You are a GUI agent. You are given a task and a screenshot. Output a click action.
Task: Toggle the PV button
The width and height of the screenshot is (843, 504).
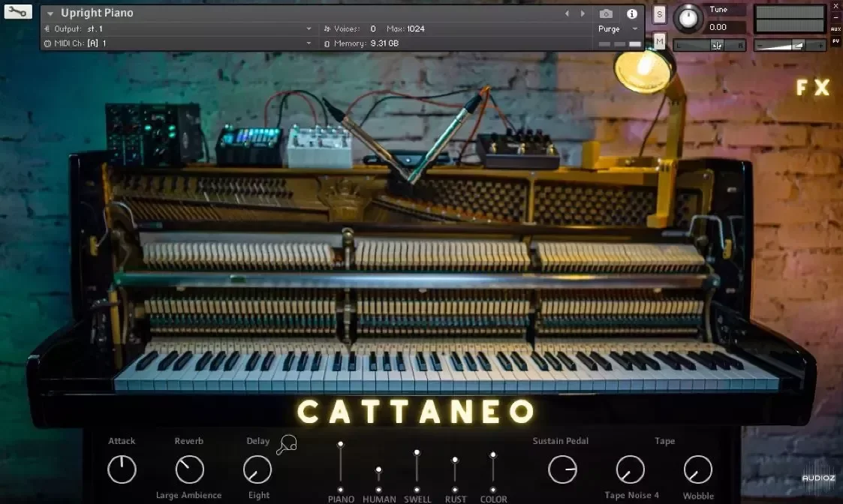pos(836,40)
